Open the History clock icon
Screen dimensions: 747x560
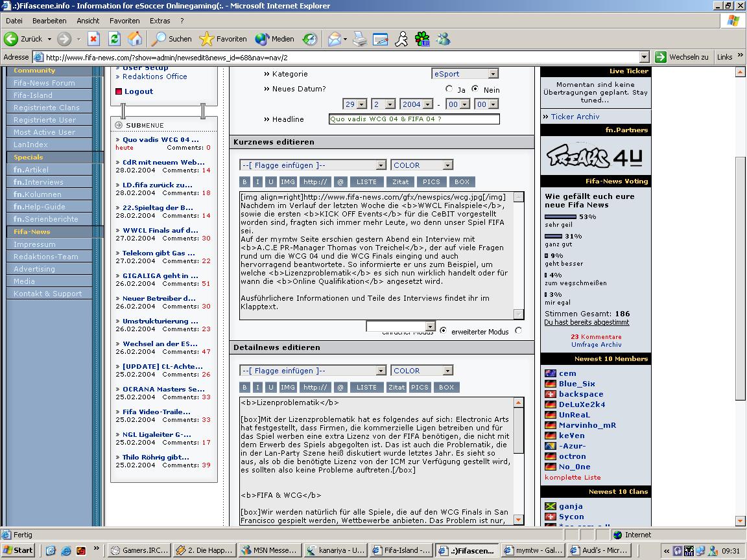pos(310,39)
